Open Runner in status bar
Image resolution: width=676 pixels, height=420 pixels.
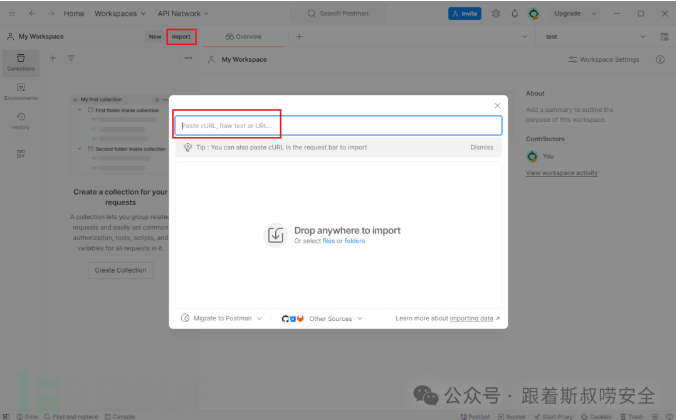tap(512, 417)
